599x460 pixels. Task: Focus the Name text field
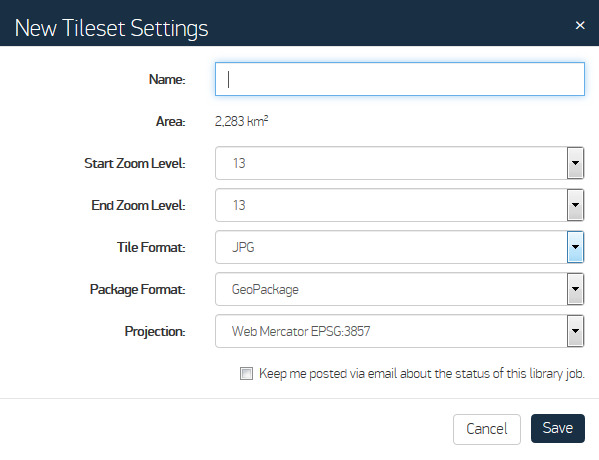(x=400, y=79)
